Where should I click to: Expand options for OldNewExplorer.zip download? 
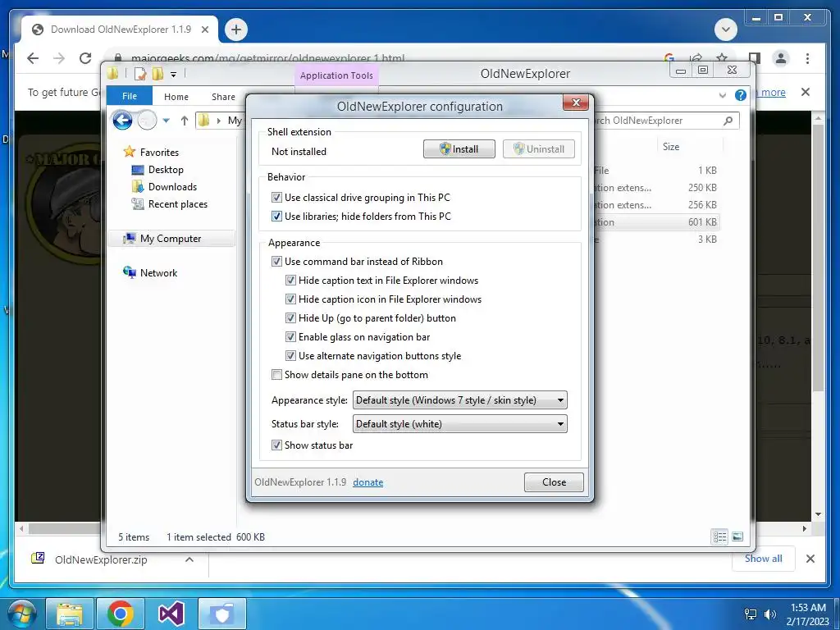coord(189,559)
